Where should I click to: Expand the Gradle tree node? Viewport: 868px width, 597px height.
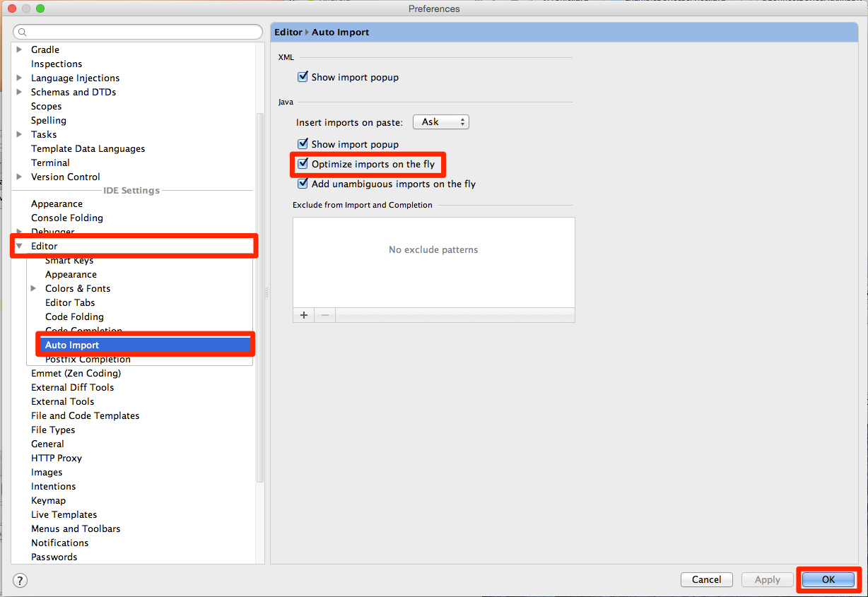coord(19,49)
